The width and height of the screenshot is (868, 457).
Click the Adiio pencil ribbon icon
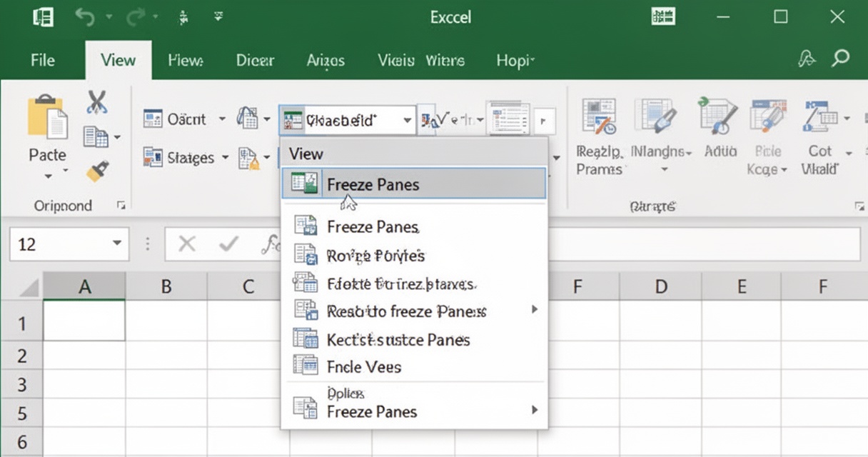coord(719,116)
